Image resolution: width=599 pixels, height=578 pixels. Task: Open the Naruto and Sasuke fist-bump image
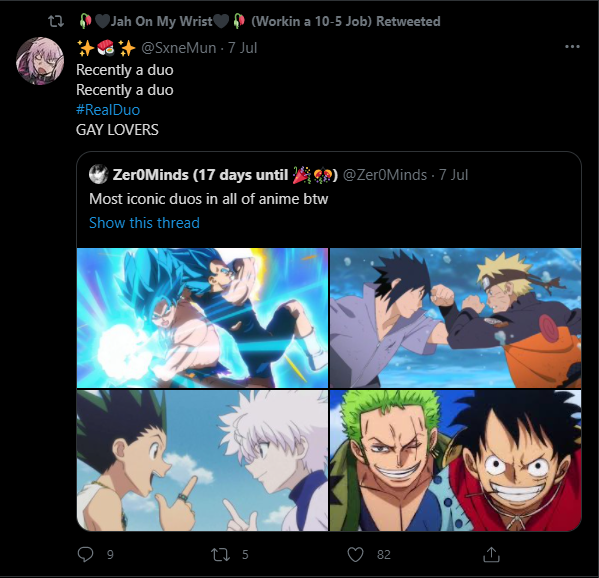tap(455, 318)
